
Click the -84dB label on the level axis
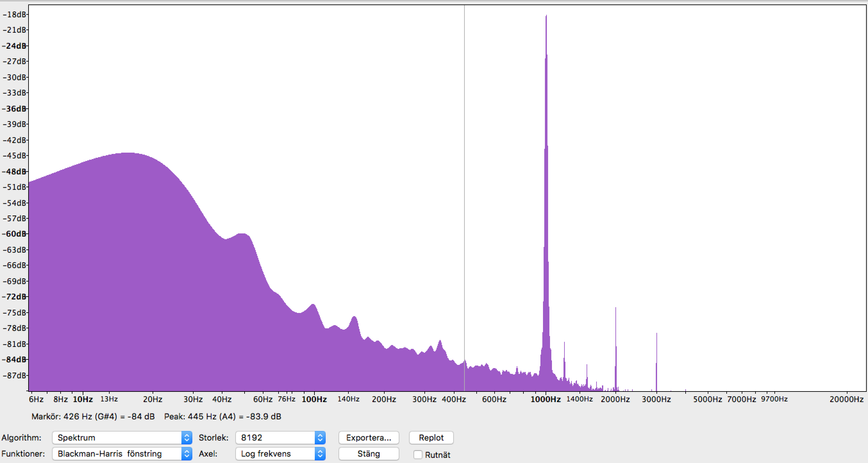[x=14, y=359]
